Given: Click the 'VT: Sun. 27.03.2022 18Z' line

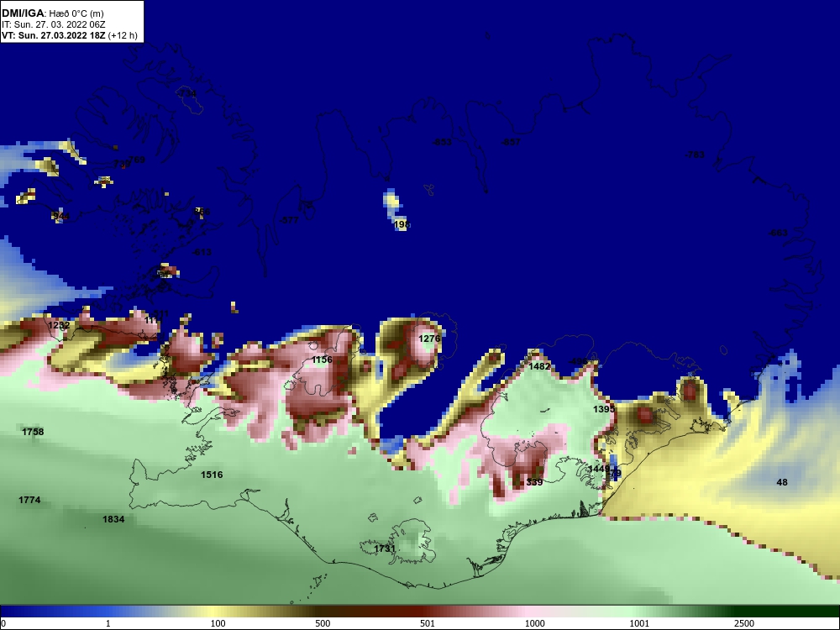Looking at the screenshot, I should 70,35.
